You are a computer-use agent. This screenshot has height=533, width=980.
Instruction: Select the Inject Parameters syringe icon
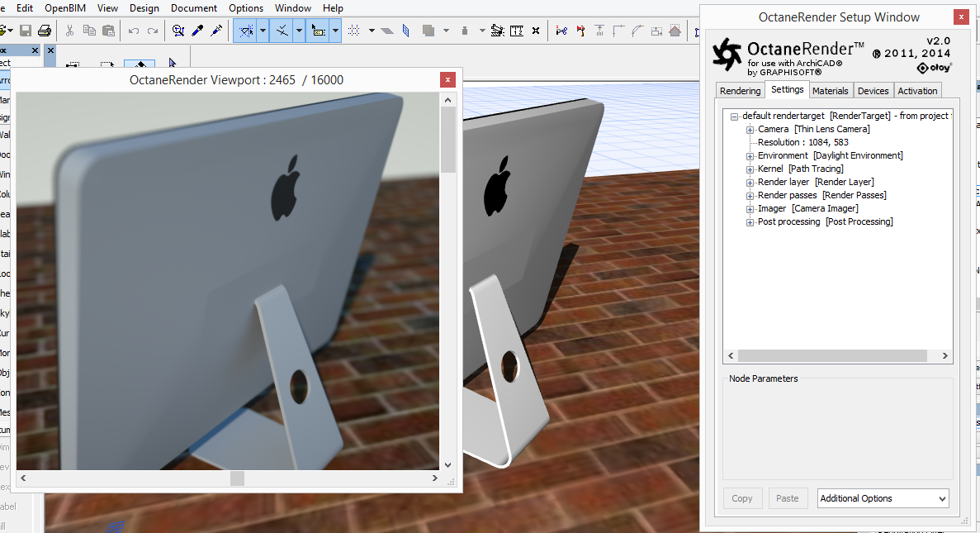click(216, 31)
